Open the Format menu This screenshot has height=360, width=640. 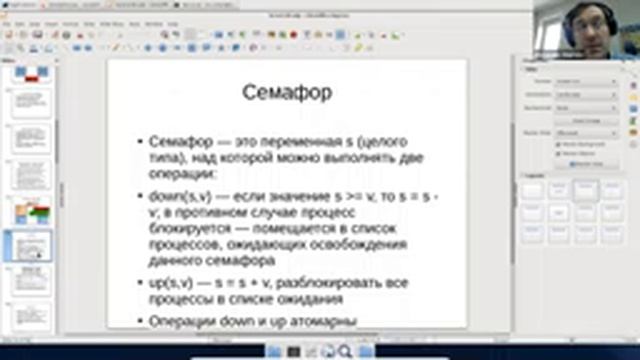point(70,24)
